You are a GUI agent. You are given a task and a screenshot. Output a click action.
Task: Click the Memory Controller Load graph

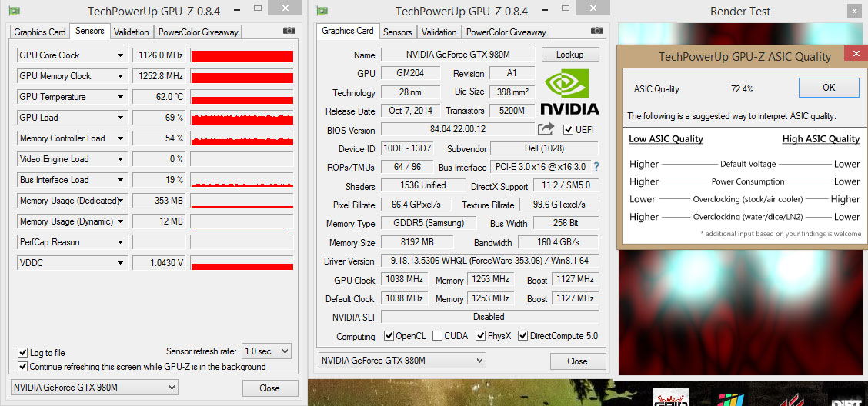tap(242, 138)
